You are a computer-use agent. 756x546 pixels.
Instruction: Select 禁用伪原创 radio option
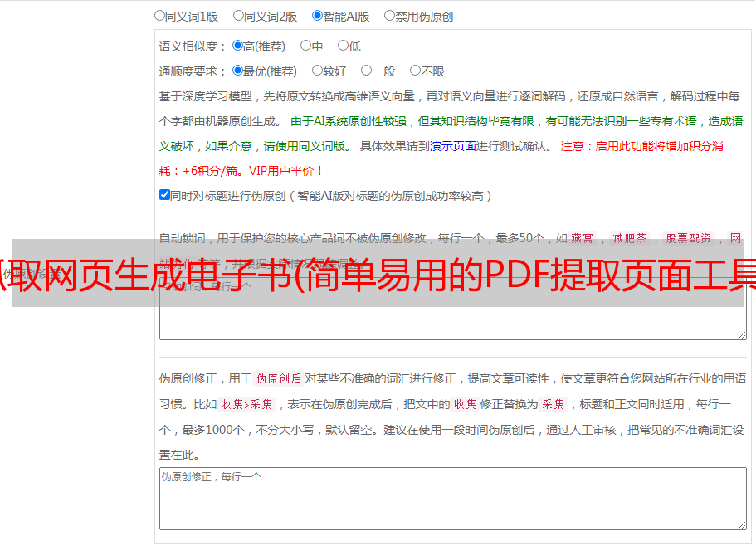389,16
